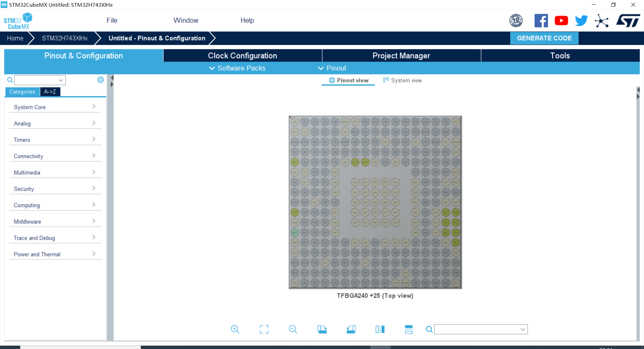Expand the Connectivity category
This screenshot has height=349, width=644.
(55, 156)
